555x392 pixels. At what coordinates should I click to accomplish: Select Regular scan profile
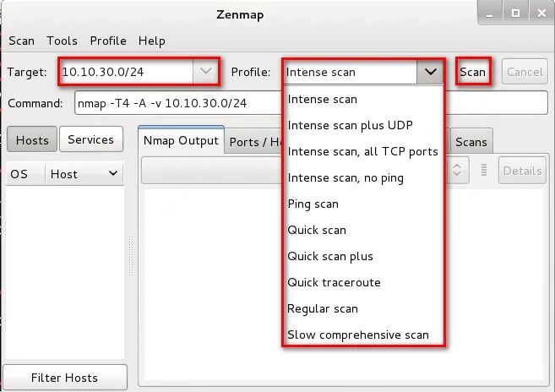[x=363, y=308]
